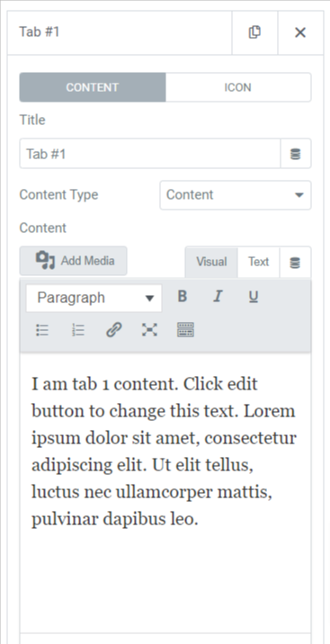Apply bold formatting

click(x=183, y=296)
